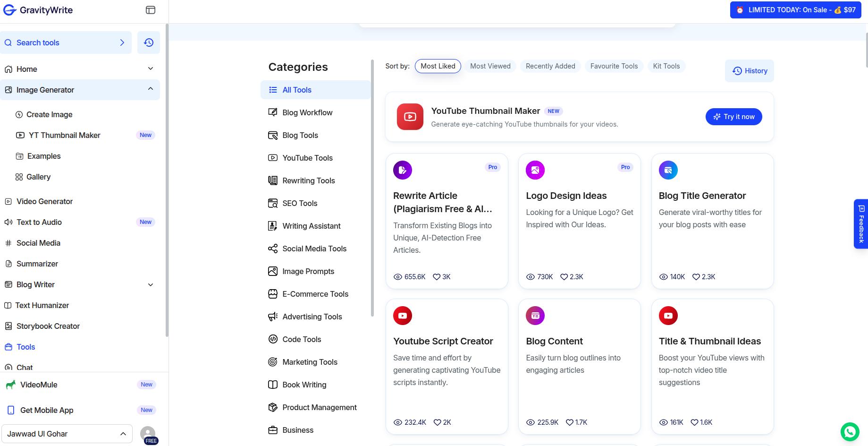Click the Get Mobile App phone icon
Screen dimensions: 868x446
[x=11, y=410]
